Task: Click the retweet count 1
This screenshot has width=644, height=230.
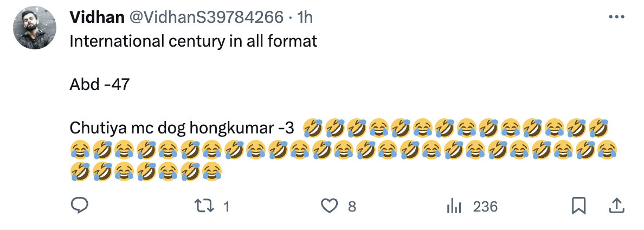Action: pos(226,207)
